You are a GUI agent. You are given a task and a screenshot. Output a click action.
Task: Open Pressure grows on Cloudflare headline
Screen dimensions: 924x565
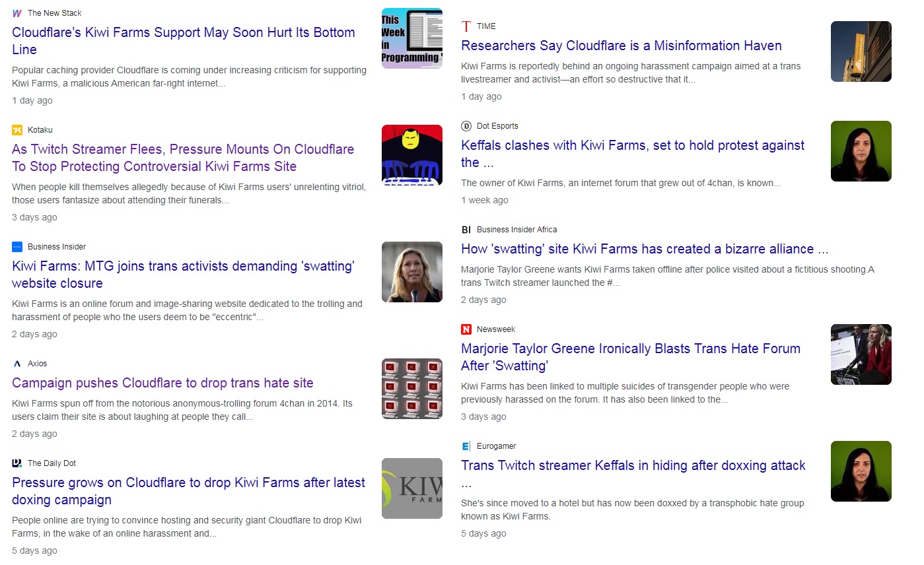[188, 491]
